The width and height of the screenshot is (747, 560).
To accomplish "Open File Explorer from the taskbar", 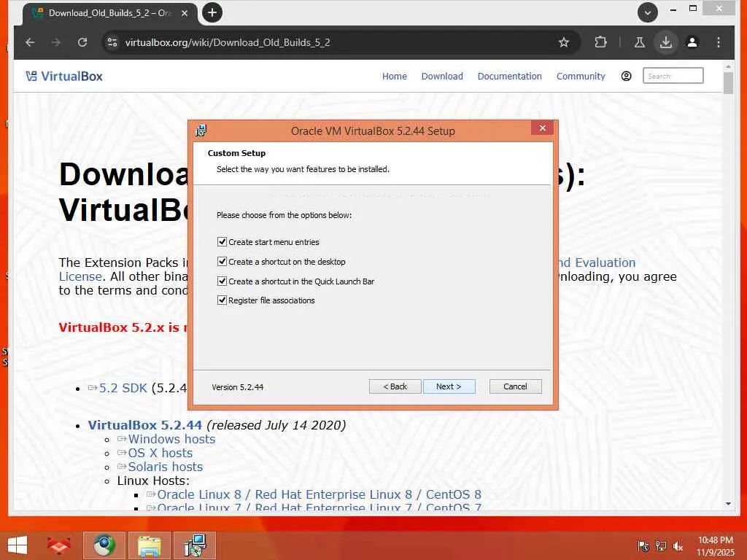I will click(x=149, y=545).
